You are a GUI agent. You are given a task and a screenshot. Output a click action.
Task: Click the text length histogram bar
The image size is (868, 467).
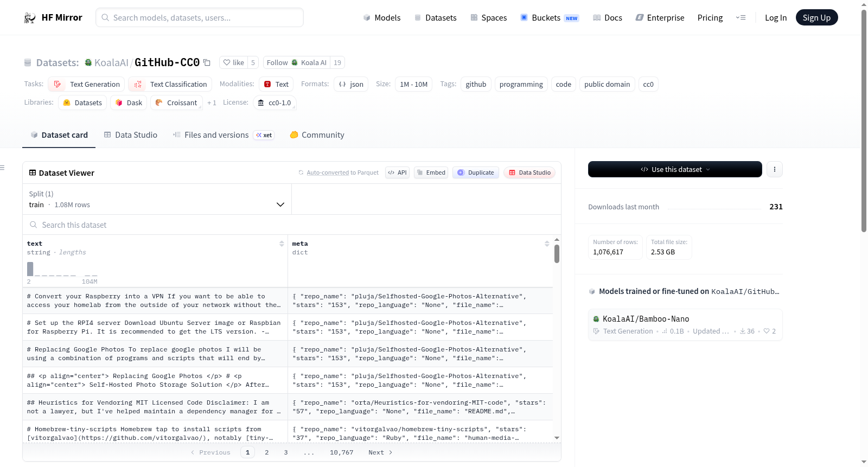click(30, 269)
